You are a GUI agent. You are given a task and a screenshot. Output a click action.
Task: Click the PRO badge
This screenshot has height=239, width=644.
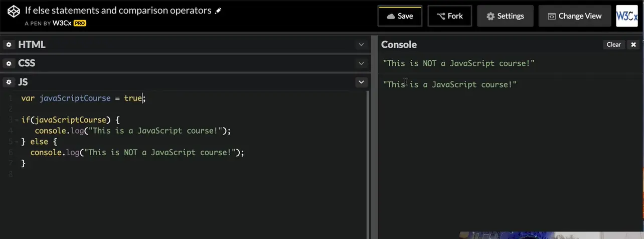click(80, 23)
